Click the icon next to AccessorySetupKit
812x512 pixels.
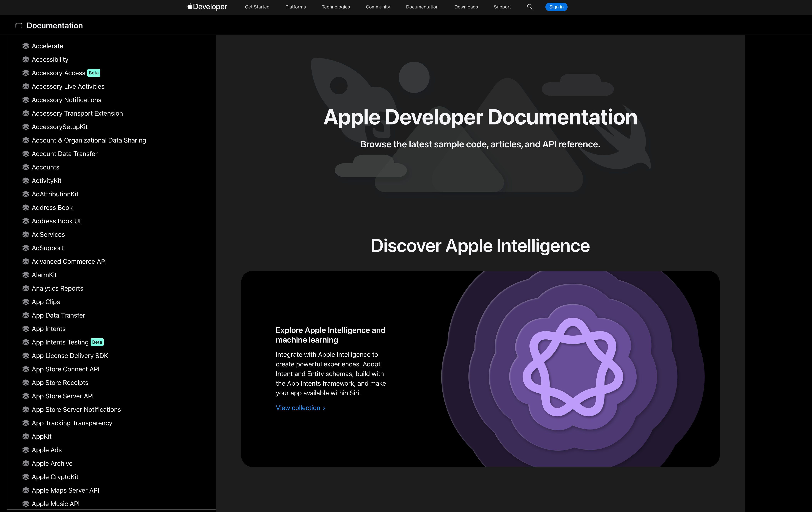pos(26,127)
